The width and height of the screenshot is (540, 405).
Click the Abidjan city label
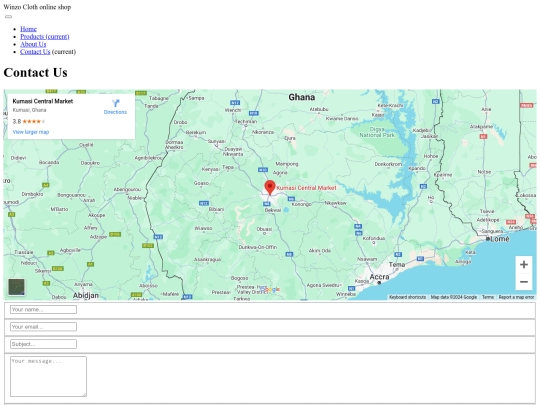86,295
